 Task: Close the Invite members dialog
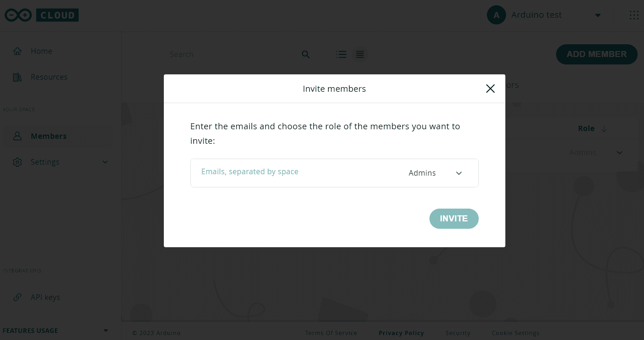pyautogui.click(x=490, y=89)
